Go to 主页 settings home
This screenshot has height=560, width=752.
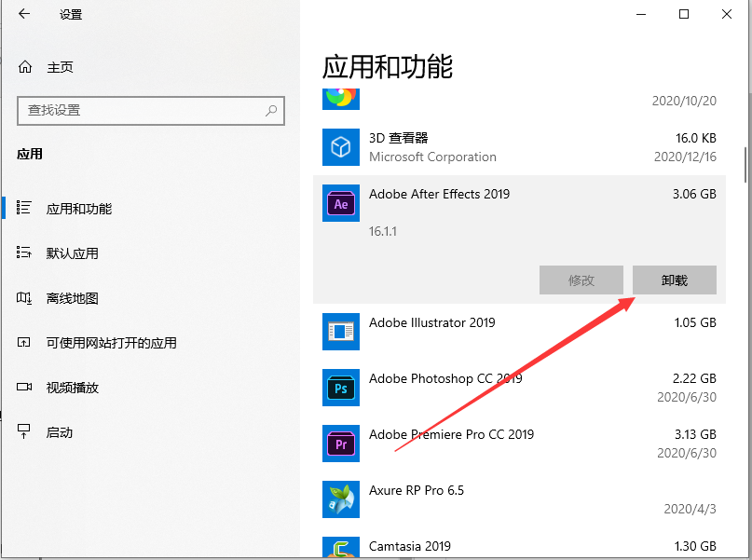tap(60, 67)
